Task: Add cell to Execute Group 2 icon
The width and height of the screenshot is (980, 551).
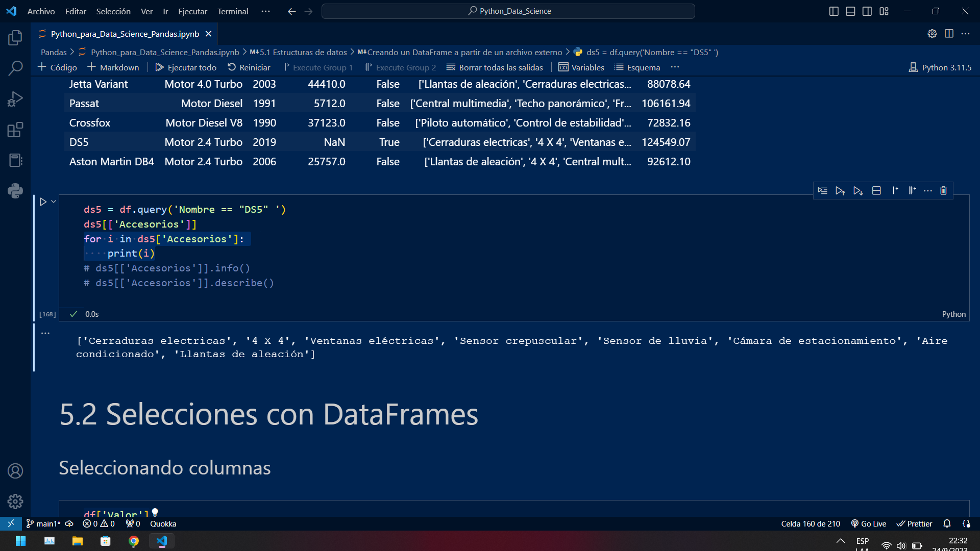Action: (912, 191)
